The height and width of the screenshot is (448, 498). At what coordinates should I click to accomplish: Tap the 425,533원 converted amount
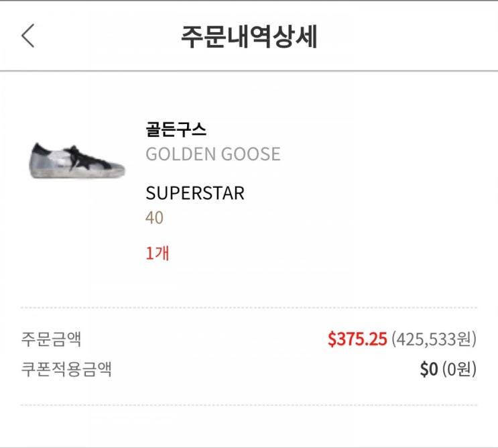pyautogui.click(x=434, y=339)
